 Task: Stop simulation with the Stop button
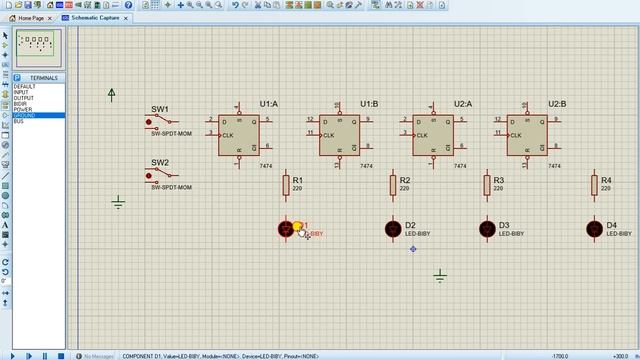(61, 356)
